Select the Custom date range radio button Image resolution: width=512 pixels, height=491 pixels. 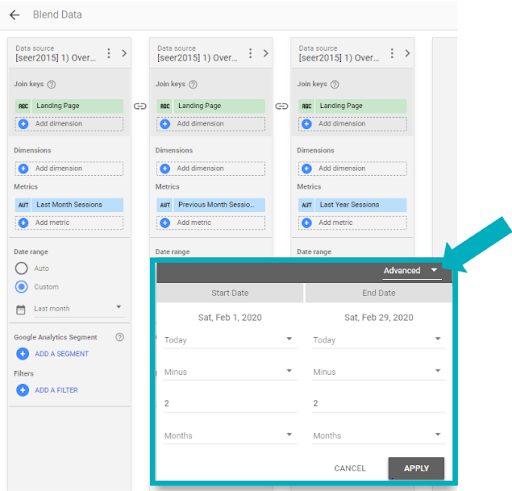pos(21,287)
